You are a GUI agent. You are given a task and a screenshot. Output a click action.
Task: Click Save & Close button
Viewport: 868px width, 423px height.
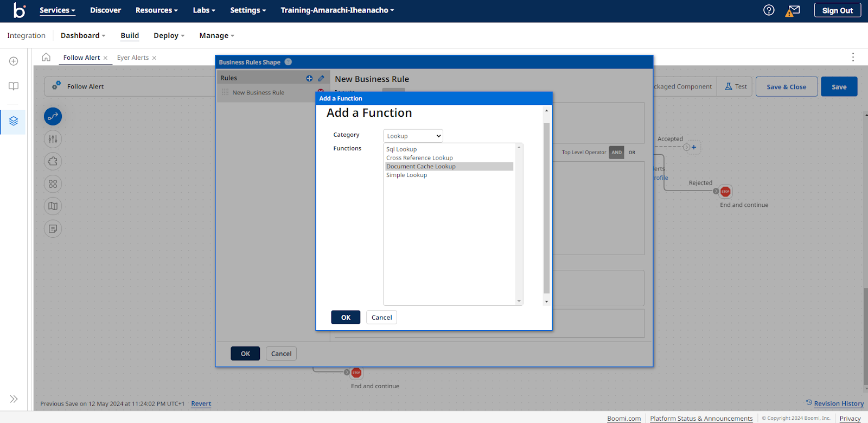tap(786, 87)
